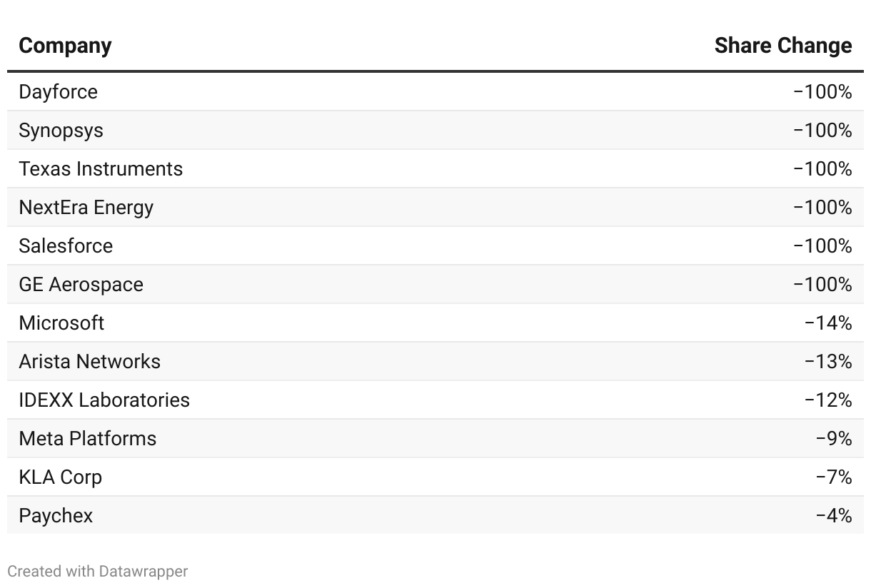The width and height of the screenshot is (871, 588).
Task: Click the −4% value beside Paychex
Action: click(x=833, y=516)
